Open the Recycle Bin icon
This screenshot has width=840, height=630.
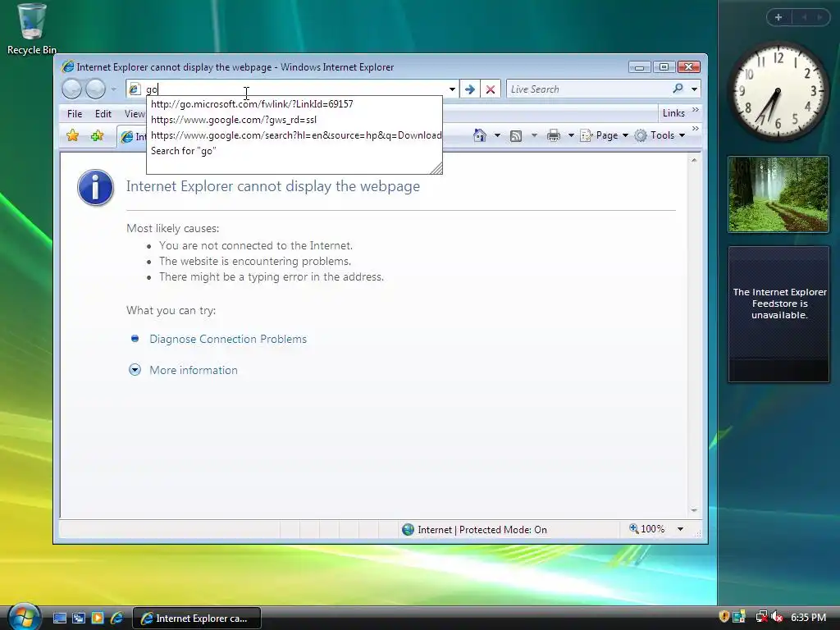[x=31, y=29]
